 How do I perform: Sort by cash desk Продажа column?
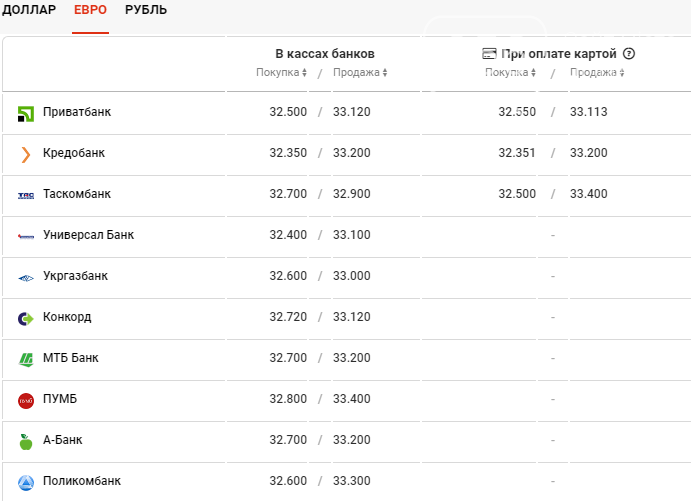click(360, 72)
